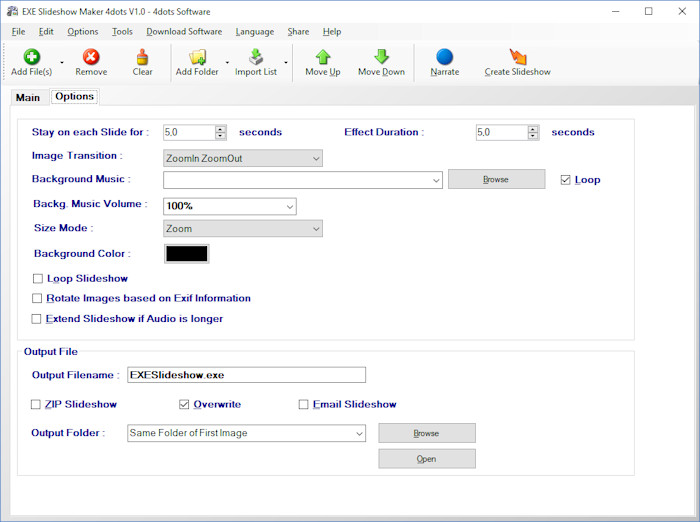700x522 pixels.
Task: Enable the ZIP Slideshow checkbox
Action: click(x=36, y=405)
